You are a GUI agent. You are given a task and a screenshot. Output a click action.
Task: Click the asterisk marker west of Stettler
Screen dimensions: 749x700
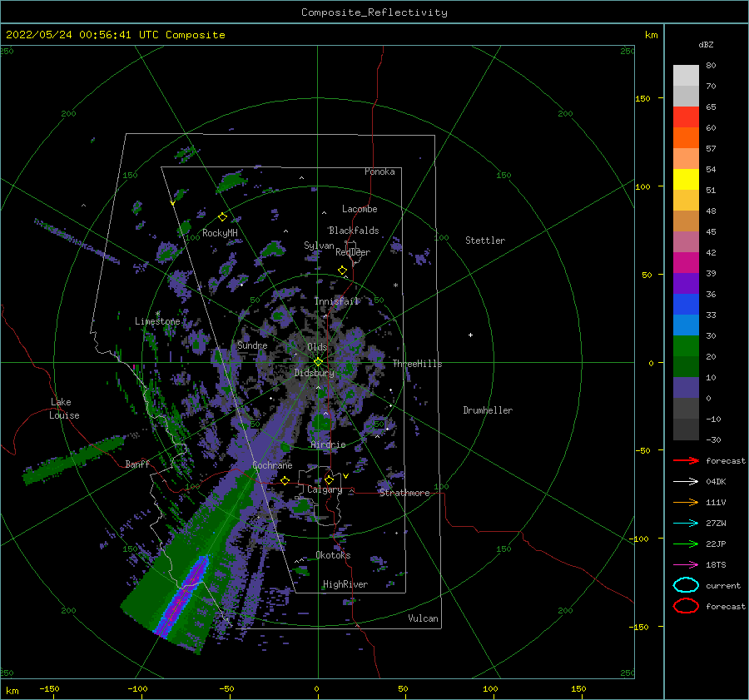(395, 285)
